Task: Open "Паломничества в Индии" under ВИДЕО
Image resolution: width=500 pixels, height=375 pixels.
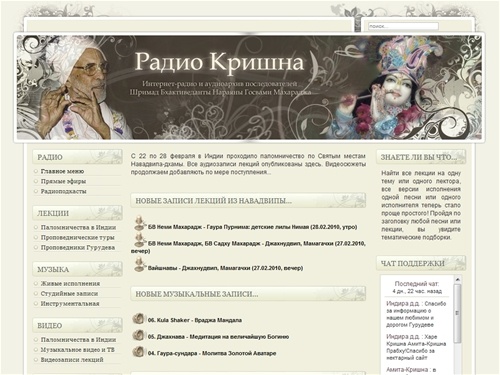Action: point(78,340)
